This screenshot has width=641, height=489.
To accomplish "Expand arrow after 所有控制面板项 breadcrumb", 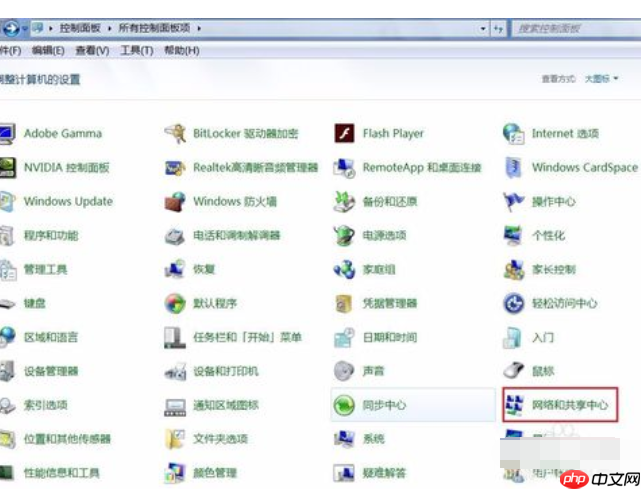I will 199,28.
